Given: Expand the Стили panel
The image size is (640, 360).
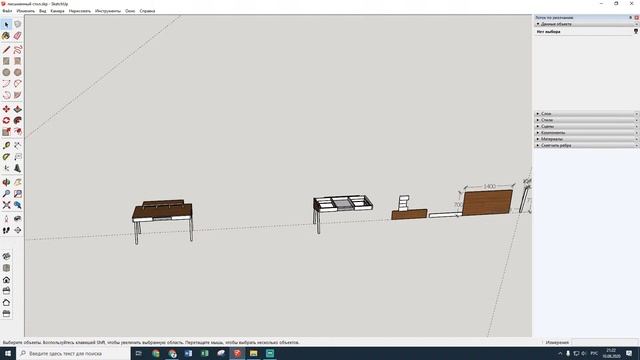Looking at the screenshot, I should pos(586,120).
